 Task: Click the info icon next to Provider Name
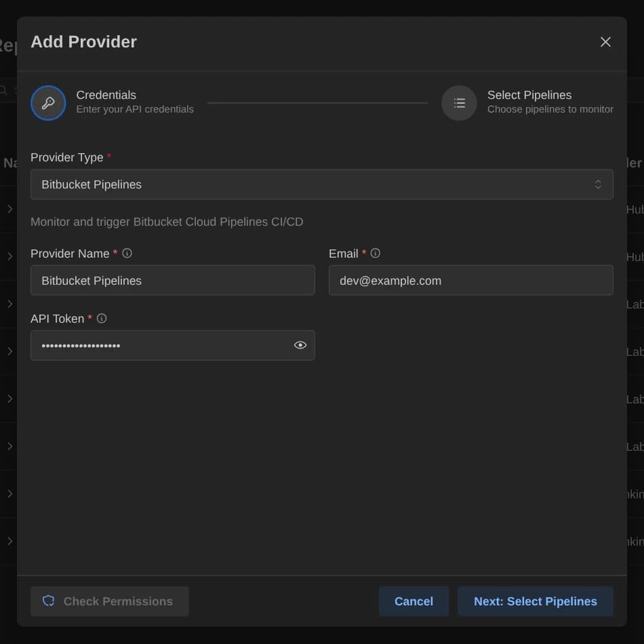point(127,254)
